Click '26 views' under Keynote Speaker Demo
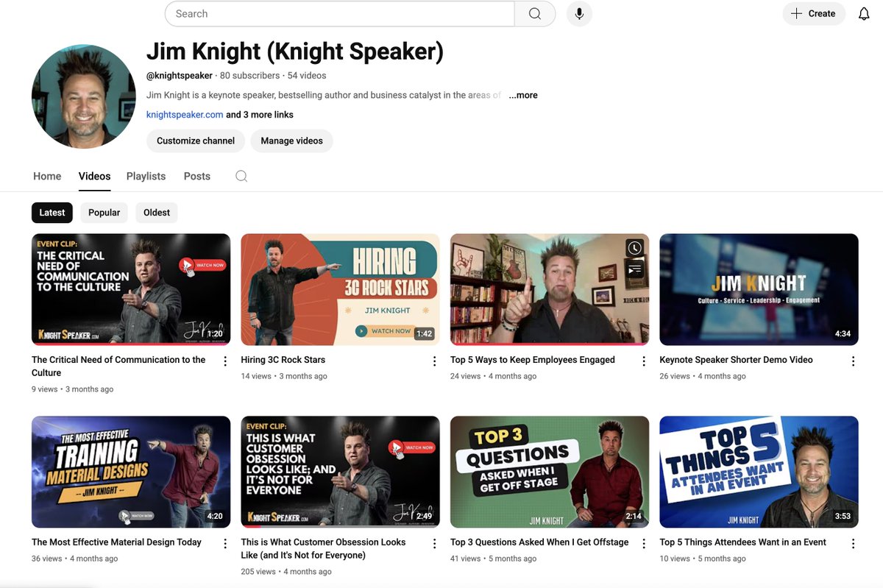 675,376
